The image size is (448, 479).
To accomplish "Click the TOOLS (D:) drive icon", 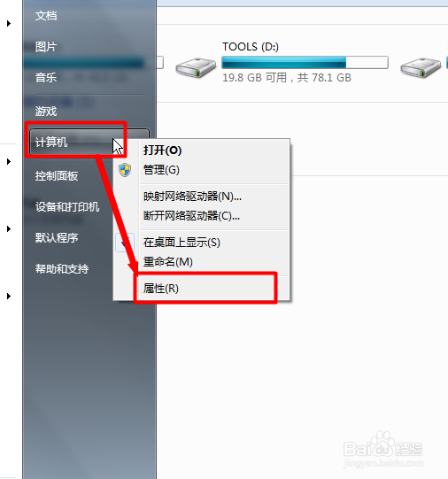I will (196, 68).
